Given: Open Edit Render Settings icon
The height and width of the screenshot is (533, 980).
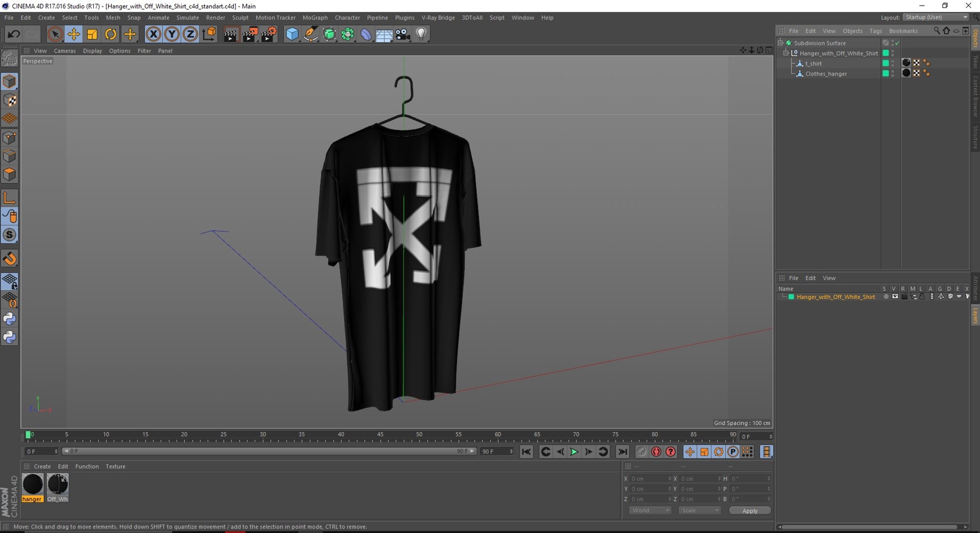Looking at the screenshot, I should pyautogui.click(x=269, y=34).
